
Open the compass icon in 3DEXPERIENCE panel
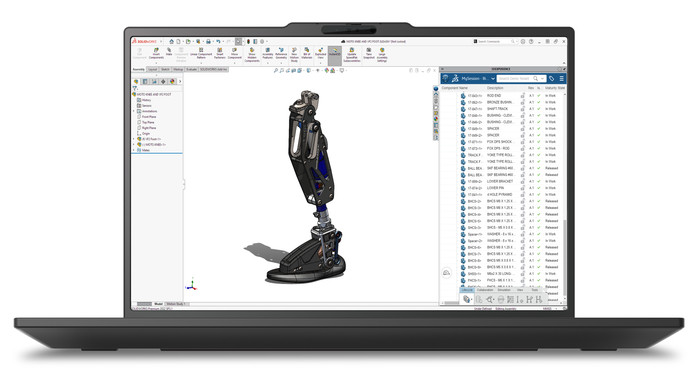[x=446, y=78]
